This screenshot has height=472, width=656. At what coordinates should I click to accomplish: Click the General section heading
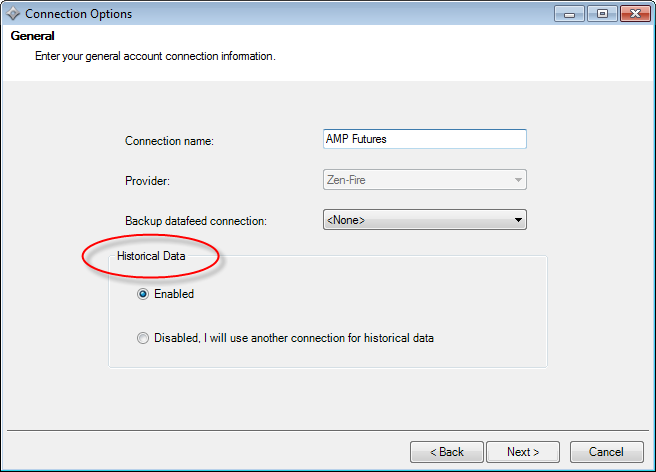point(33,36)
